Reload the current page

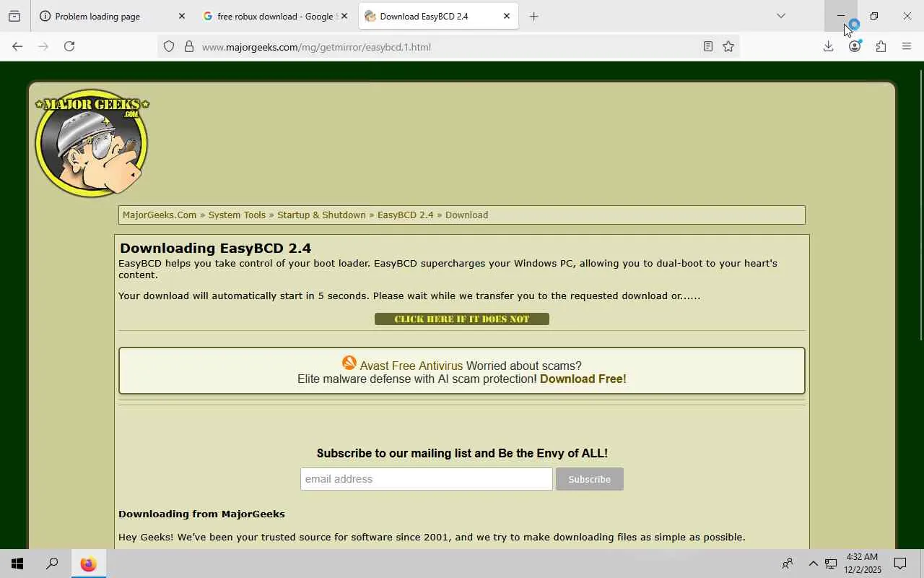tap(69, 46)
